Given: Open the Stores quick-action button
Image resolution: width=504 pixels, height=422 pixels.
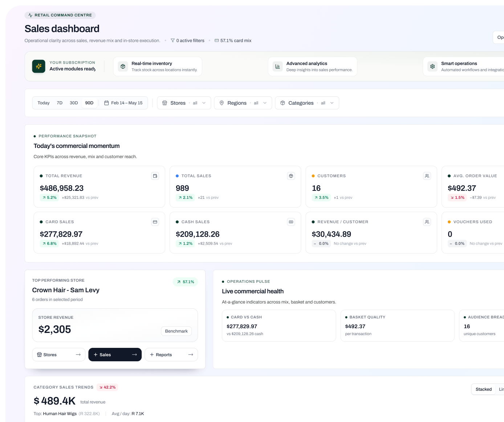Looking at the screenshot, I should click(x=59, y=355).
